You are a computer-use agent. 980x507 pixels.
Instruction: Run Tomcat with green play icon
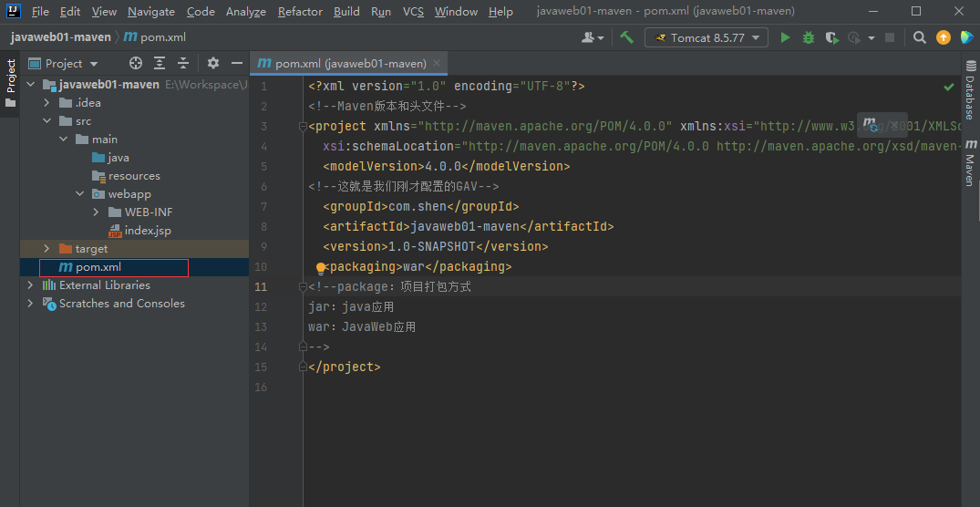(785, 37)
